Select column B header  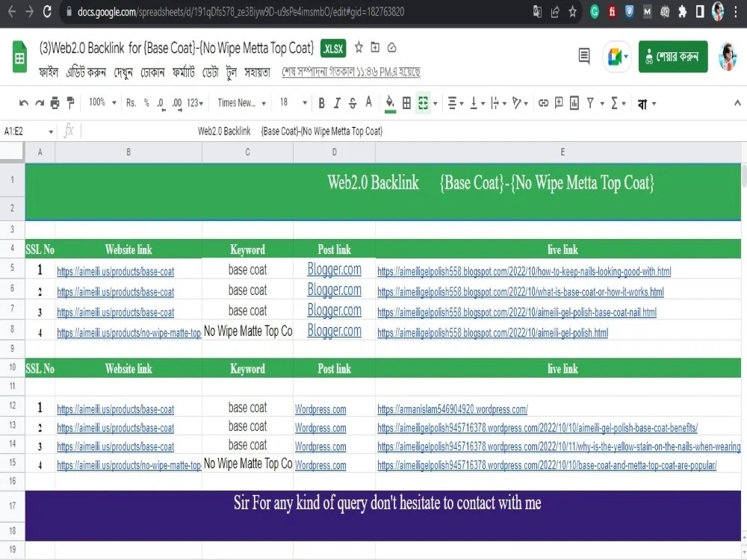(x=128, y=152)
